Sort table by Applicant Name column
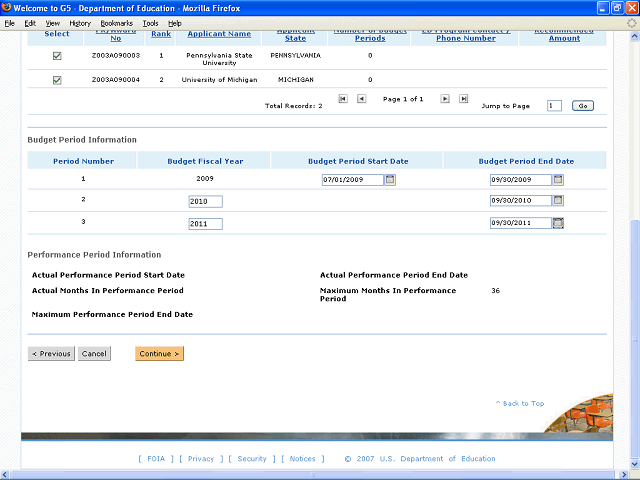 click(x=219, y=34)
